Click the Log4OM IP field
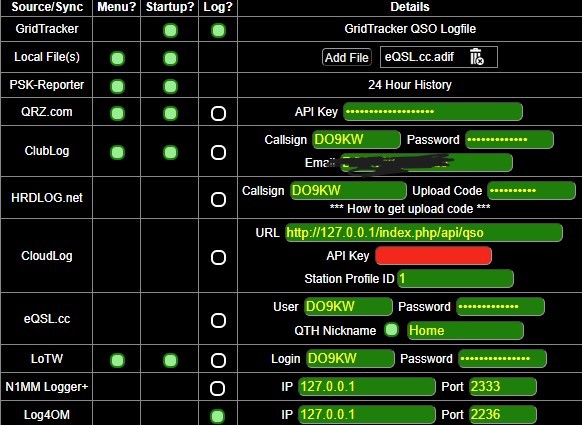Viewport: 582px width, 425px height. 367,414
